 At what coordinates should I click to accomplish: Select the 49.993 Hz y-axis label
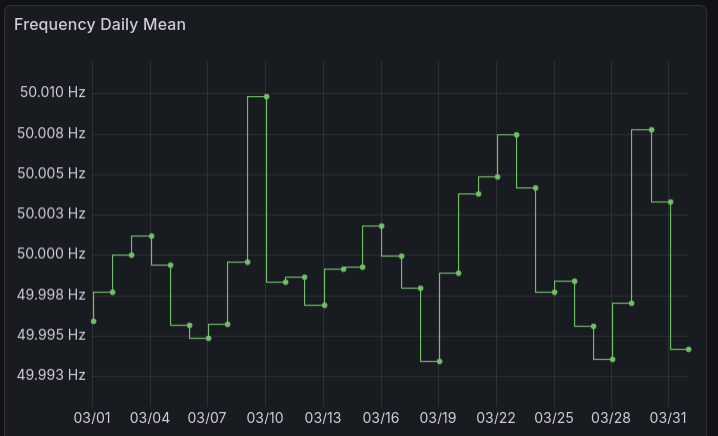53,375
